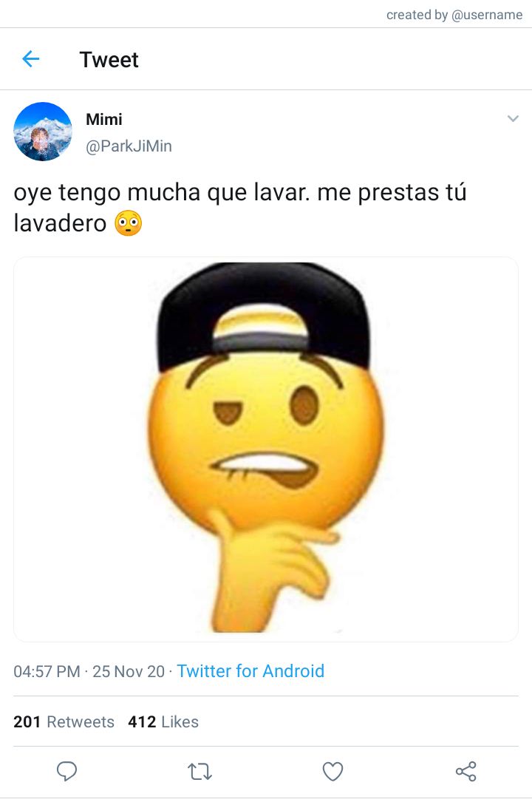View the 412 Likes list

pos(163,721)
